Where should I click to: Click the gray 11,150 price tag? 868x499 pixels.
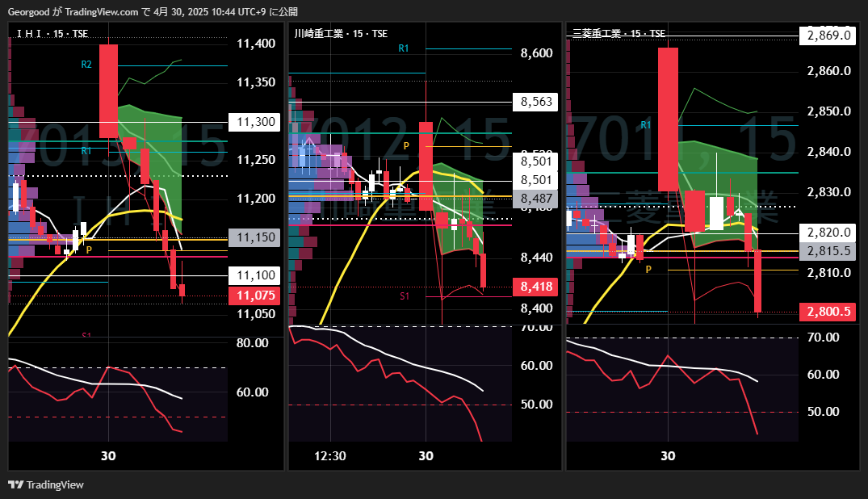(x=254, y=237)
